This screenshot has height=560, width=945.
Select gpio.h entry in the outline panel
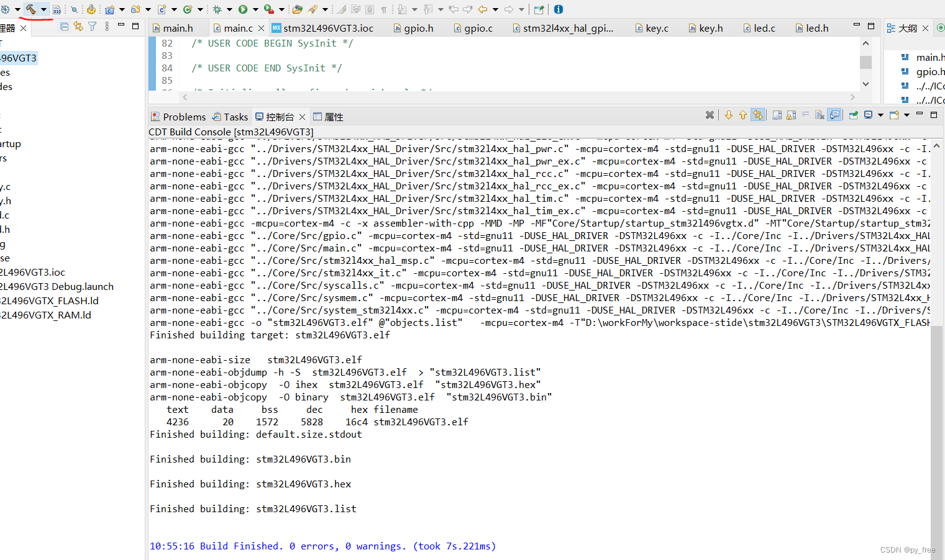coord(930,71)
